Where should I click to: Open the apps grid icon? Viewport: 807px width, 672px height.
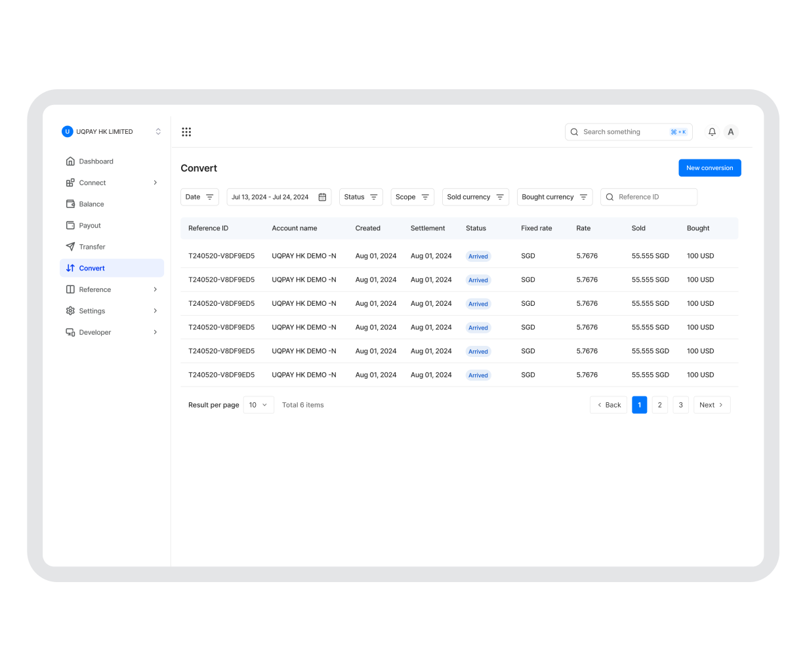click(186, 132)
